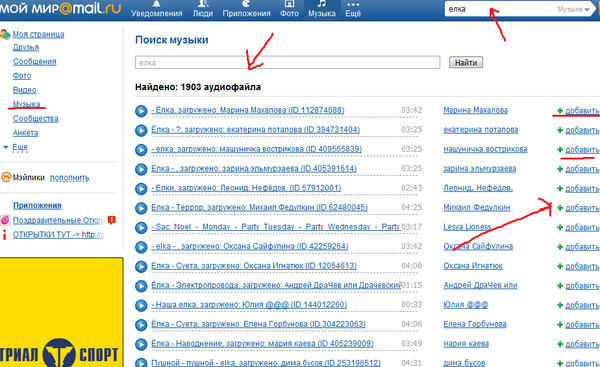Add Оксана Сайфулина's track to playlist
Screen dimensions: 600x367
coord(578,247)
